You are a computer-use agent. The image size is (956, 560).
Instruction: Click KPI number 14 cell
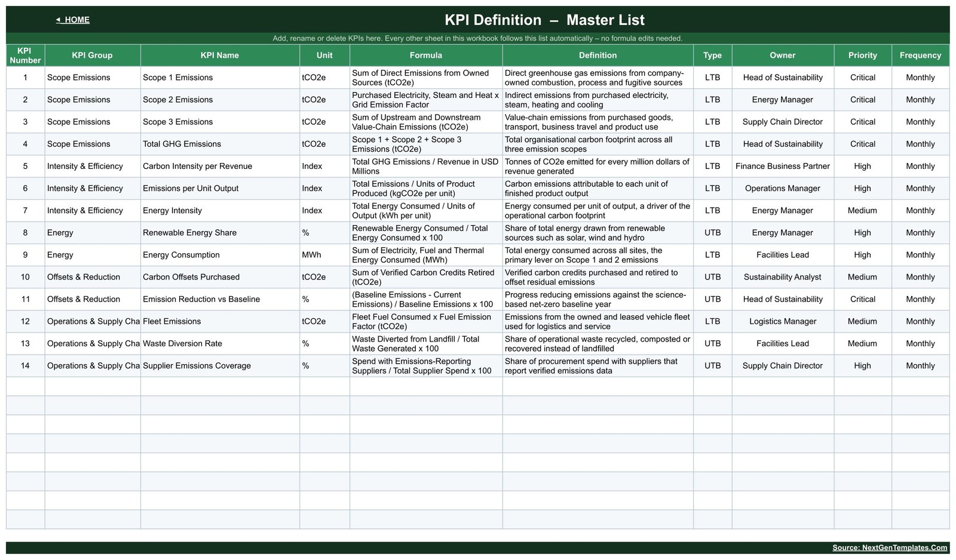click(25, 365)
